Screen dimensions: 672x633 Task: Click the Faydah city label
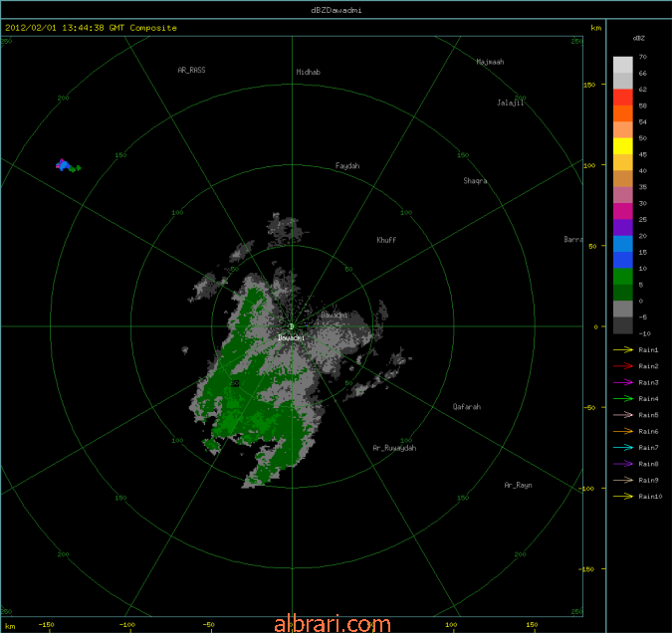(347, 166)
